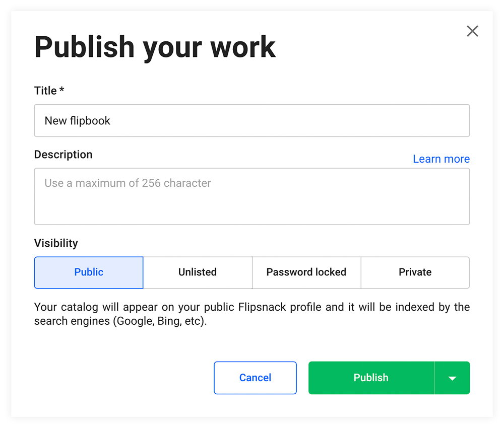Cancel publishing the flipbook
The width and height of the screenshot is (504, 428).
click(255, 378)
